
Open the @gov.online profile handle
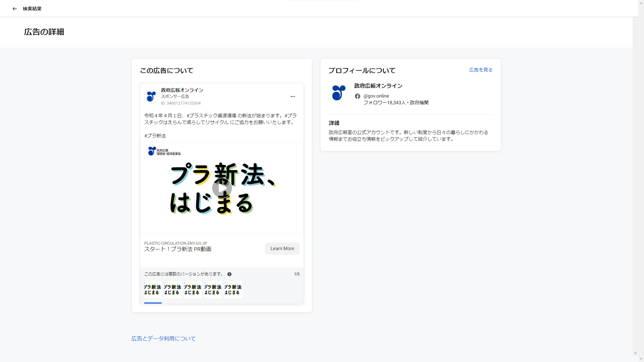point(376,96)
